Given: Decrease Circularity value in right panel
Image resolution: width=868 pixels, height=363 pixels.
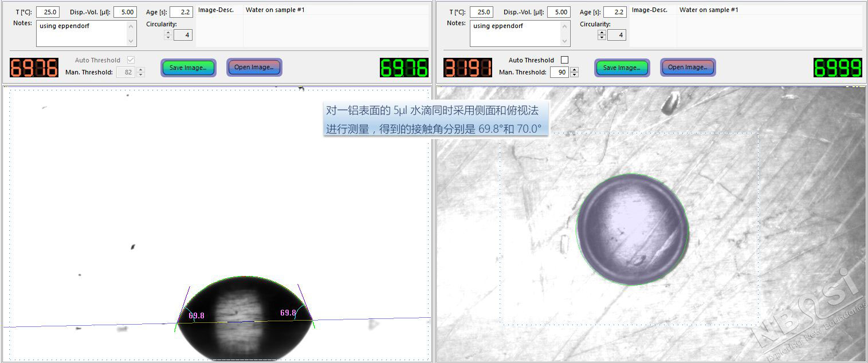Looking at the screenshot, I should pyautogui.click(x=602, y=38).
